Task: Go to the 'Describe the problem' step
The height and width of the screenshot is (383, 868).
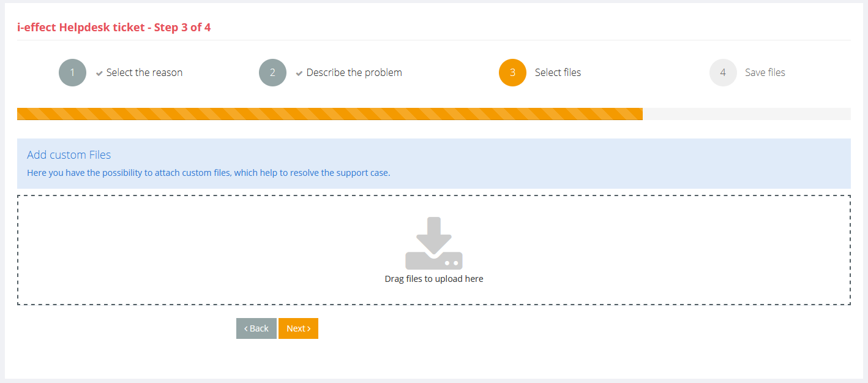Action: [x=354, y=73]
